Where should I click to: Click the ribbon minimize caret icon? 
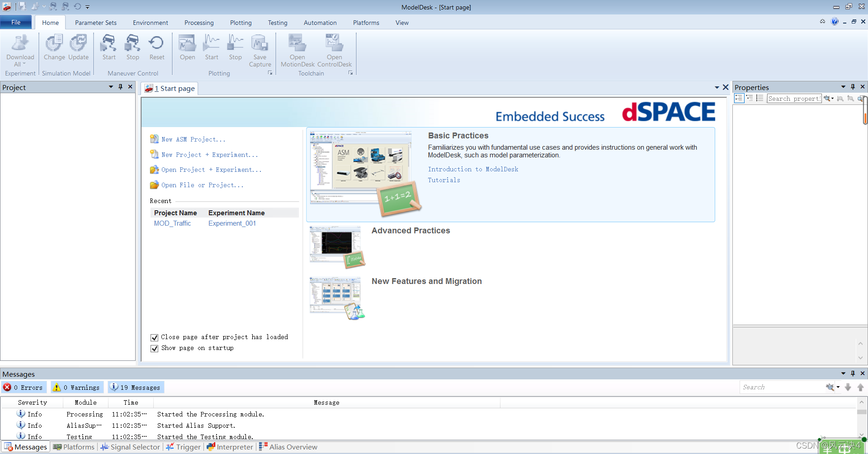pyautogui.click(x=822, y=22)
